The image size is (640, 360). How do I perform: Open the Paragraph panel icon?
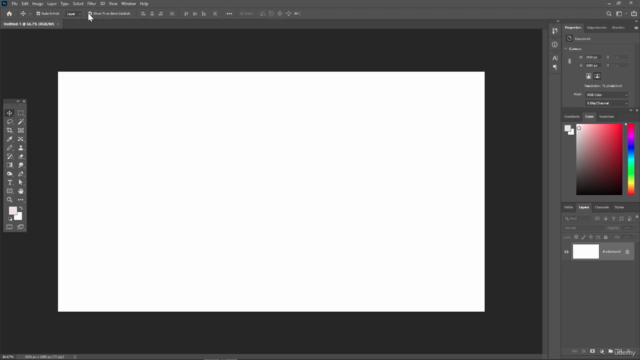(555, 67)
